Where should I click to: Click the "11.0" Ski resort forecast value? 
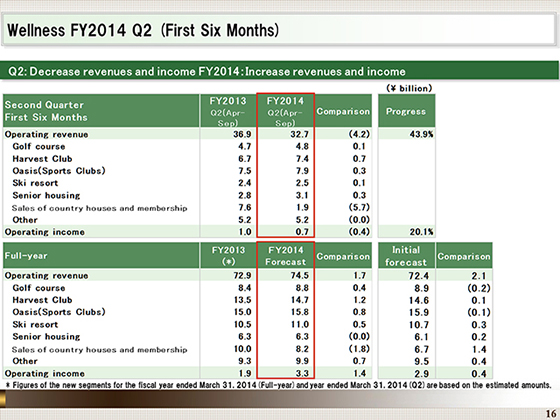point(299,325)
